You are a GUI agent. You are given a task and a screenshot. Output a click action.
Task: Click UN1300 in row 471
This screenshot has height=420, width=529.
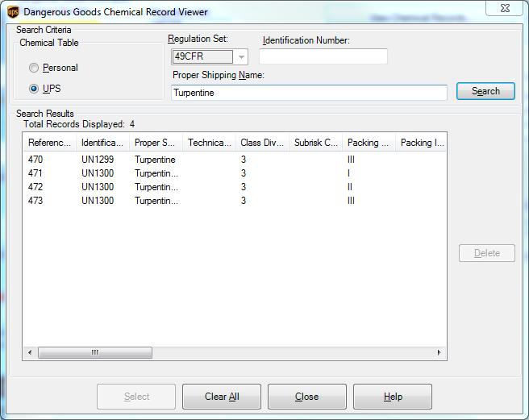pos(98,173)
